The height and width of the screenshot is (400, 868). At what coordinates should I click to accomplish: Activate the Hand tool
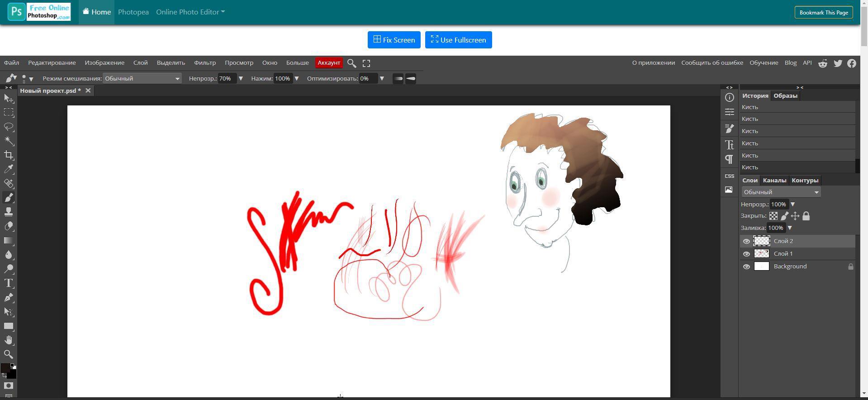click(x=9, y=340)
